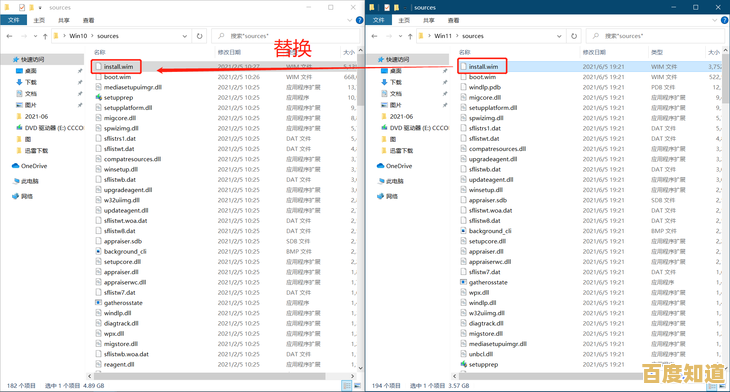This screenshot has height=392, width=730.
Task: Click Up arrow in Win11 window
Action: (410, 36)
